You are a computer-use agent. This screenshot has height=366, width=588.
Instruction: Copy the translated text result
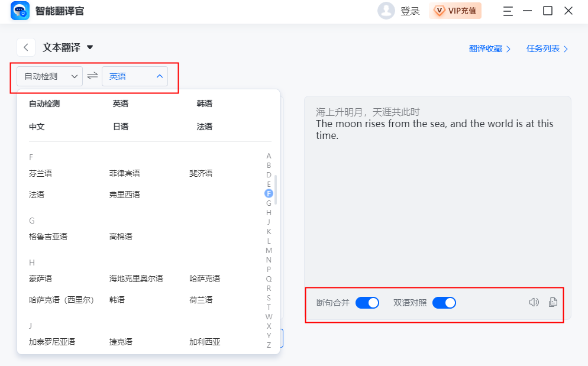click(x=553, y=302)
